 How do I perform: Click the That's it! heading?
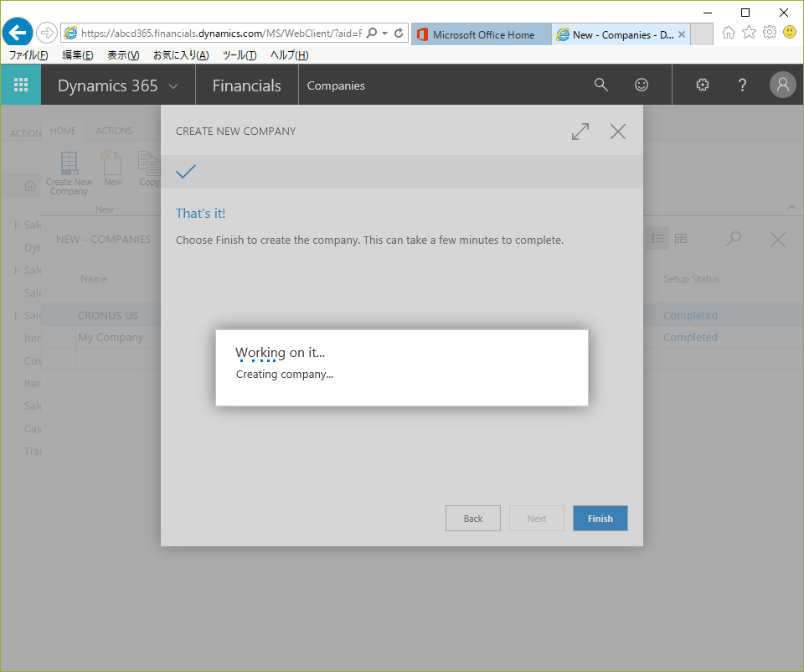[200, 214]
